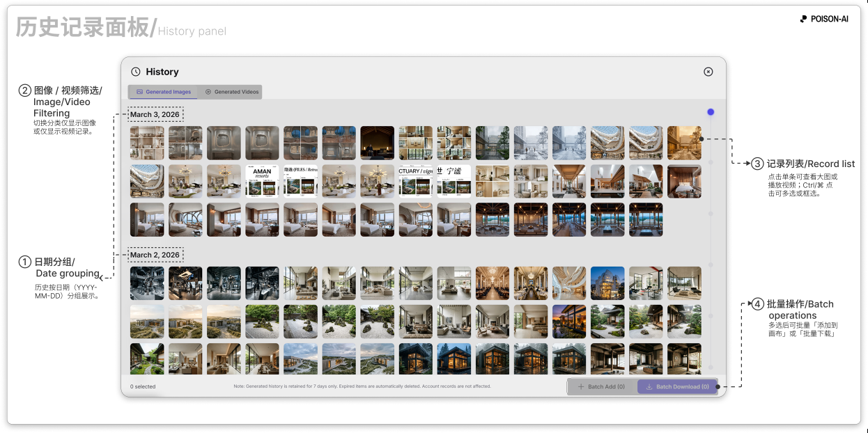Click the play icon on Generated Videos tab
This screenshot has width=868, height=433.
coord(208,92)
